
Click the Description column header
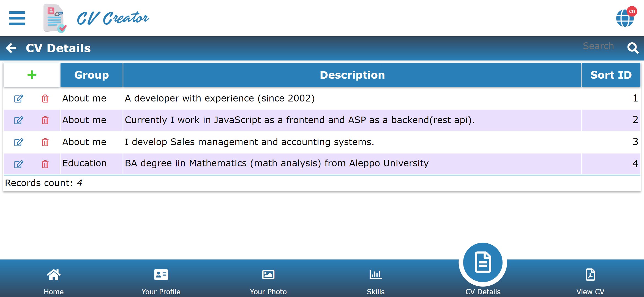pos(352,75)
